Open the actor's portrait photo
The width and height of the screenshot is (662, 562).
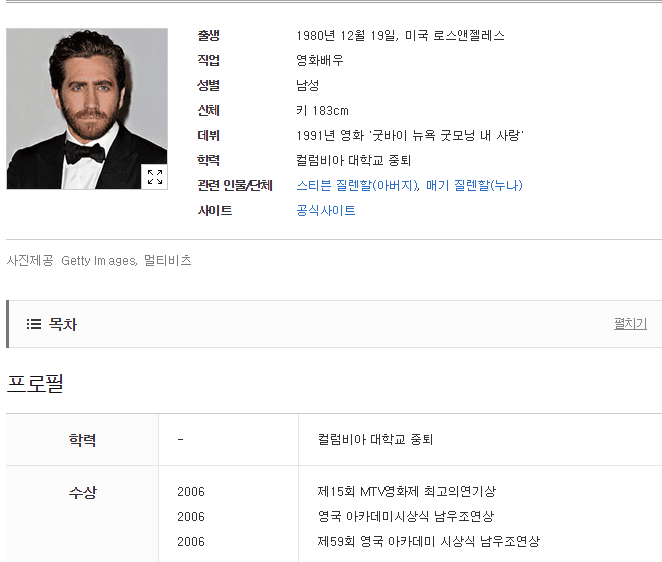87,109
